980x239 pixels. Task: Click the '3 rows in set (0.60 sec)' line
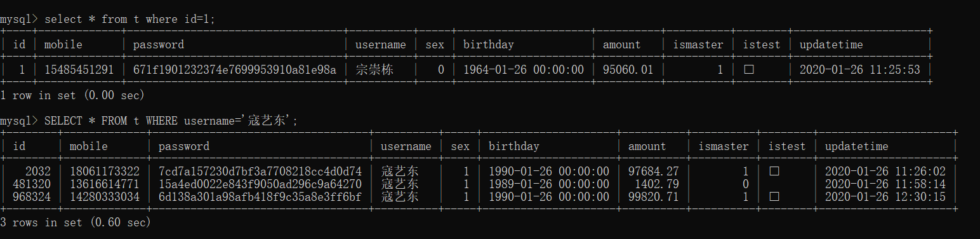click(x=76, y=222)
